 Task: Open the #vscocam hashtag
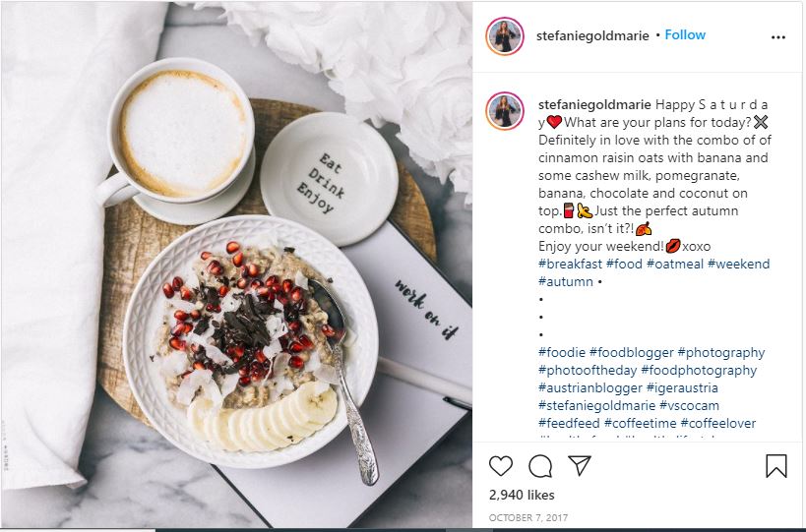(x=689, y=406)
